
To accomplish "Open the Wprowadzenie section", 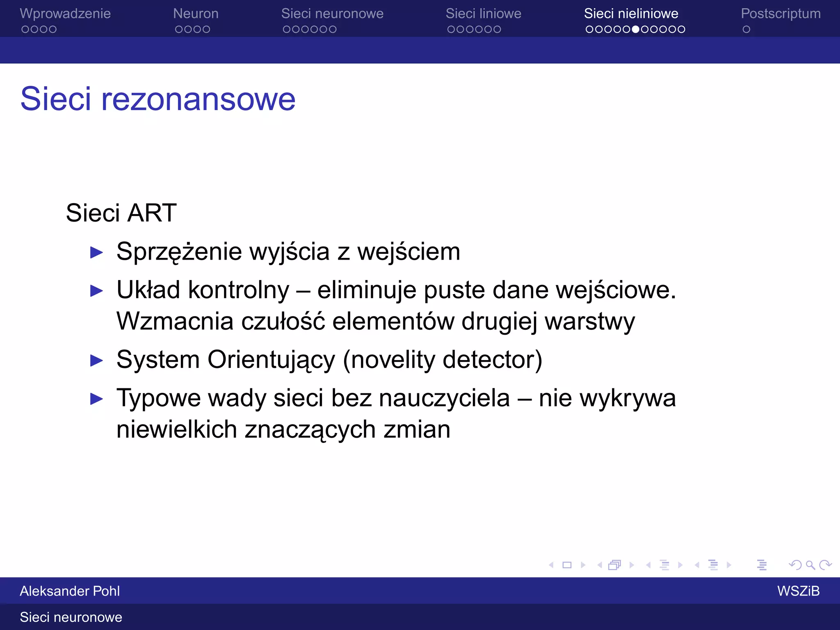I will tap(65, 14).
